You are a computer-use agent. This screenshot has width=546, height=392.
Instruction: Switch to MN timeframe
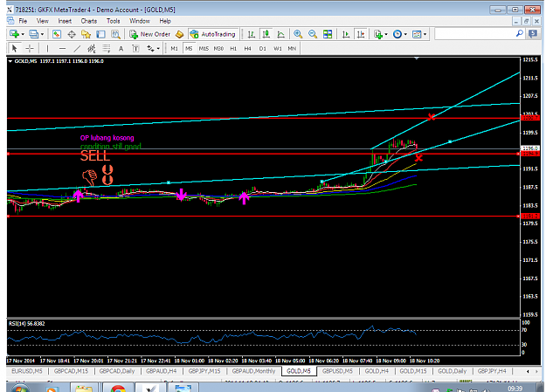[292, 49]
